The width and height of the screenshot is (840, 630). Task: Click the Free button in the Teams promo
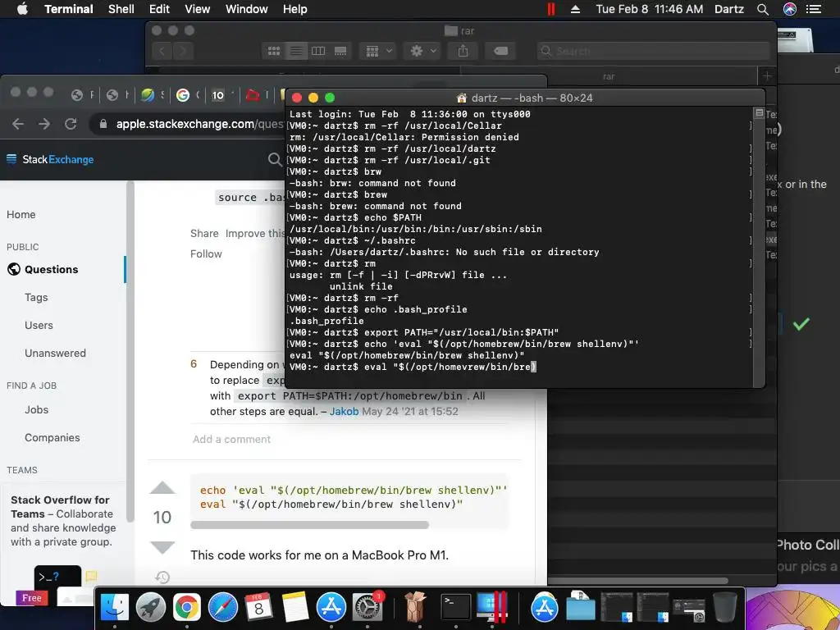click(32, 598)
